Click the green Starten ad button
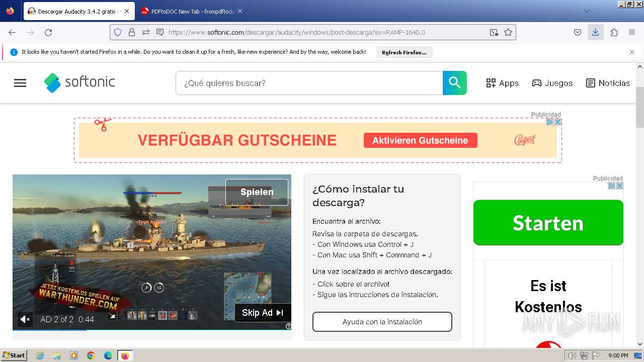This screenshot has width=644, height=362. [548, 223]
